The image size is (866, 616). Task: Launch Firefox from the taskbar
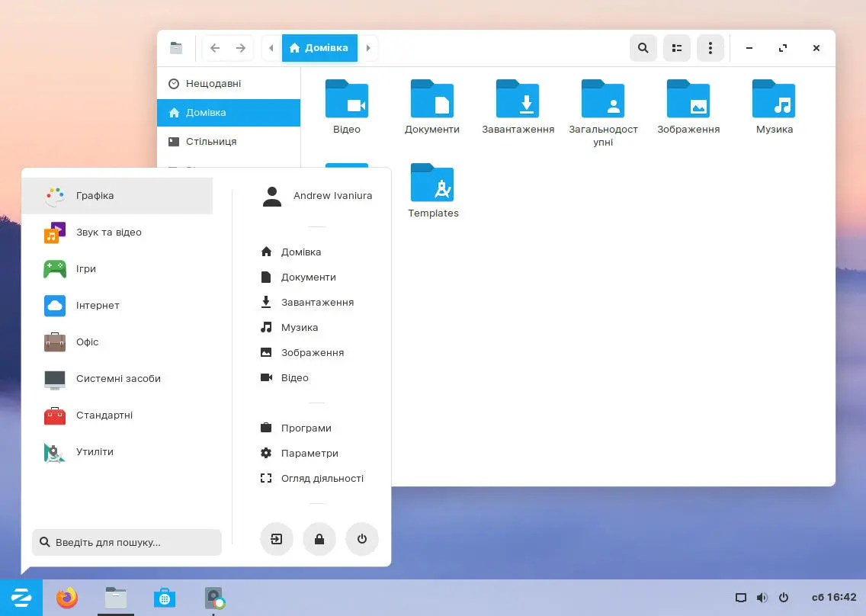[x=67, y=597]
